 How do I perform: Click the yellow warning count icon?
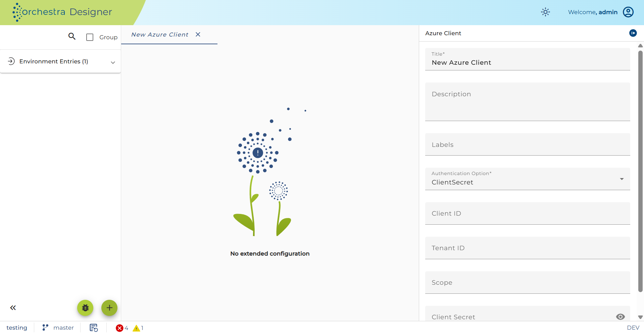[136, 328]
